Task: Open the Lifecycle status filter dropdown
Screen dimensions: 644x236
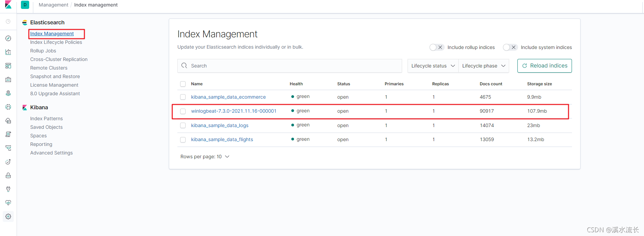Action: 433,66
